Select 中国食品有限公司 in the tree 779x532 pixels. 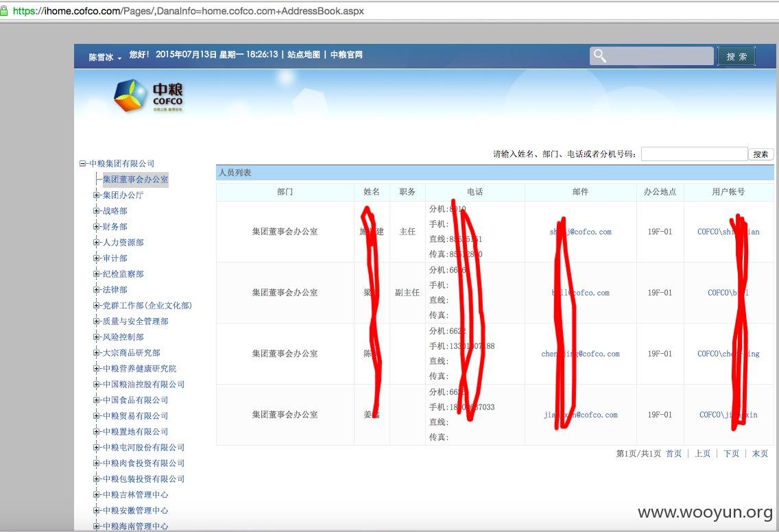tap(135, 400)
